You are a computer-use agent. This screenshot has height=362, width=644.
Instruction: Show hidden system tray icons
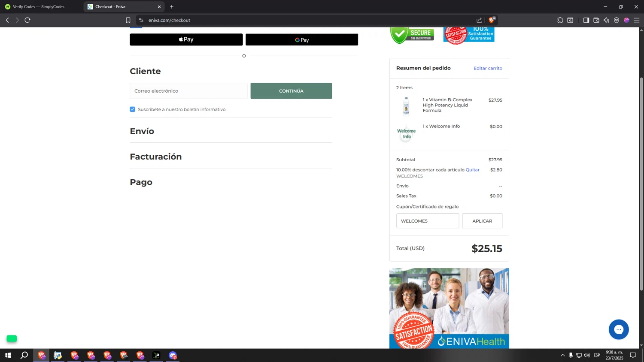(x=563, y=355)
